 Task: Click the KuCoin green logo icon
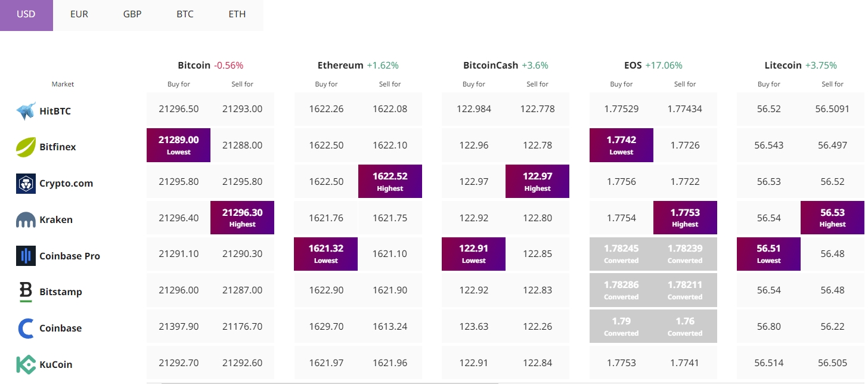pos(26,364)
